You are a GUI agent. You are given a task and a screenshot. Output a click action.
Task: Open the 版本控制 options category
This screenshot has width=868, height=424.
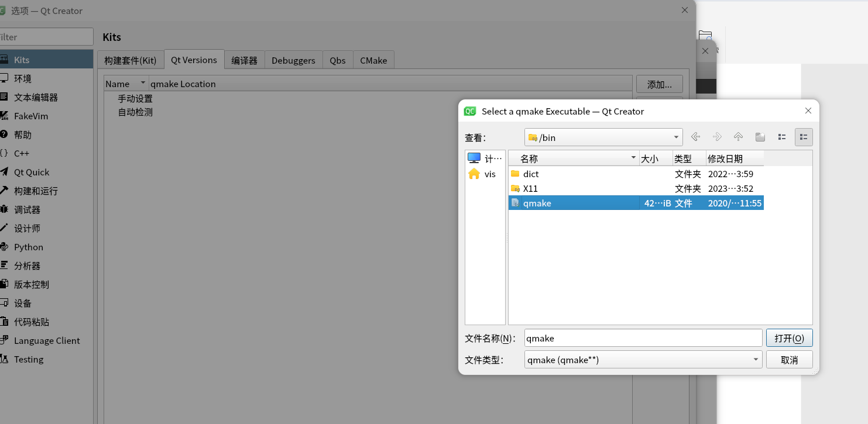click(x=46, y=284)
